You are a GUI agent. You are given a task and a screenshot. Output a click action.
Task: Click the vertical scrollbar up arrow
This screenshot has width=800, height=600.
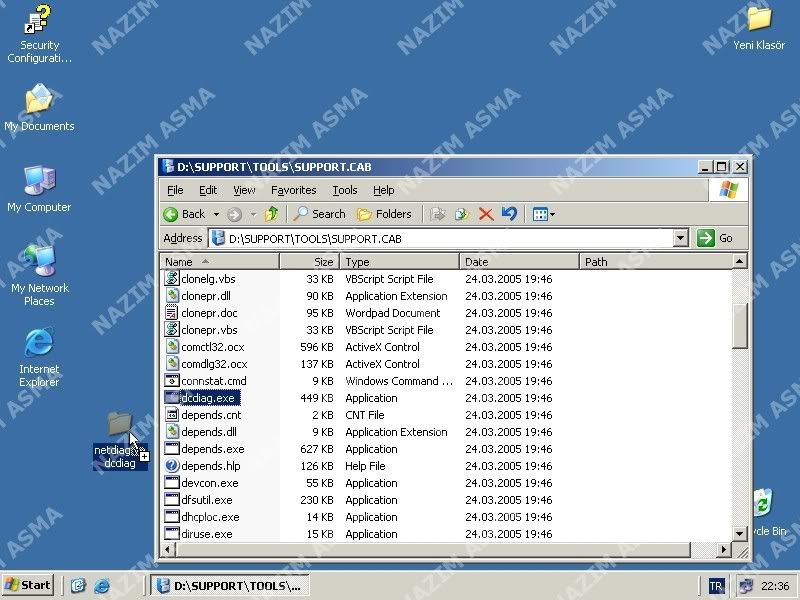739,262
